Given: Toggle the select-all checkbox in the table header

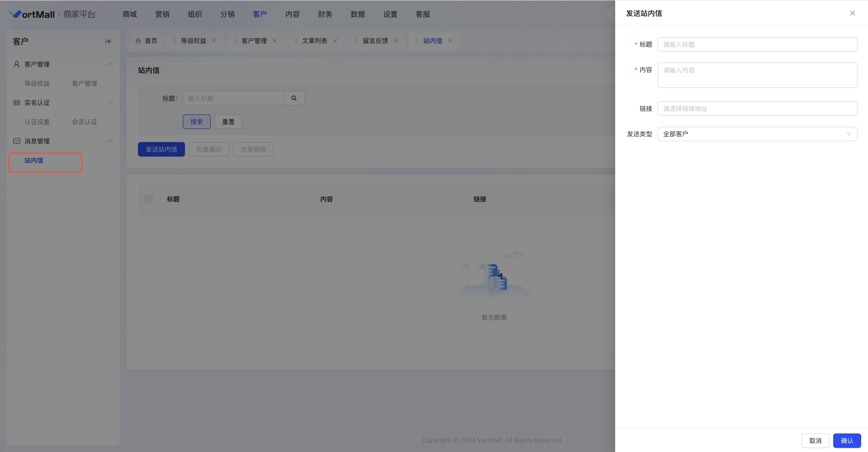Looking at the screenshot, I should tap(149, 199).
